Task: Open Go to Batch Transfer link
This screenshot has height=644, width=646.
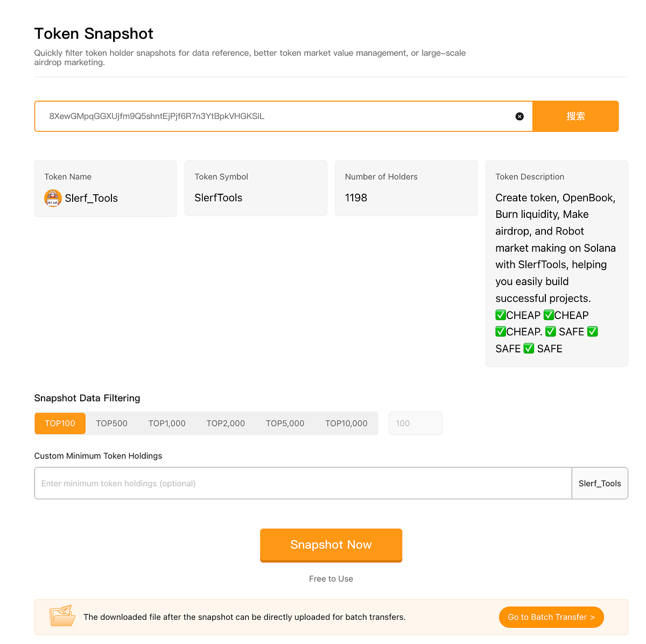Action: pyautogui.click(x=551, y=617)
